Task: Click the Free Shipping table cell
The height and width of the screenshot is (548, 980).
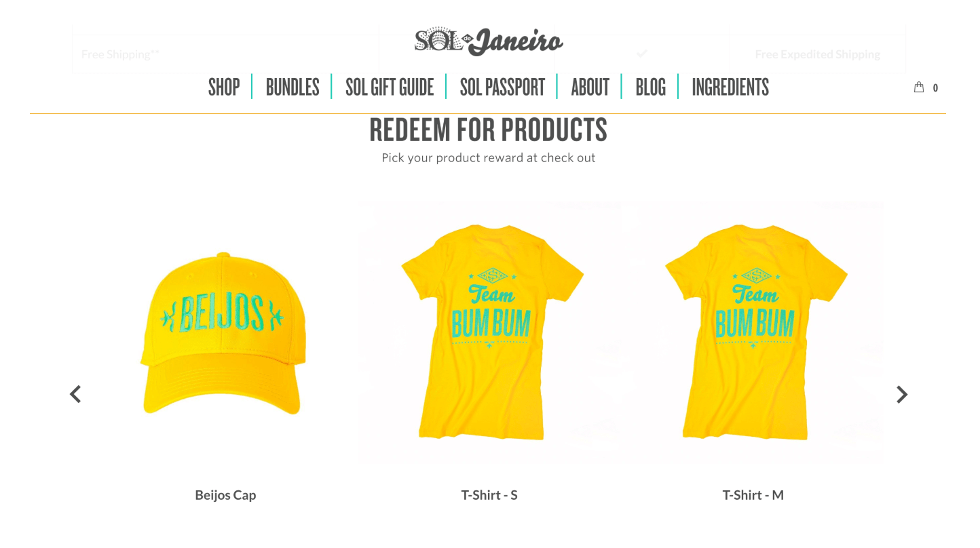Action: pyautogui.click(x=225, y=54)
